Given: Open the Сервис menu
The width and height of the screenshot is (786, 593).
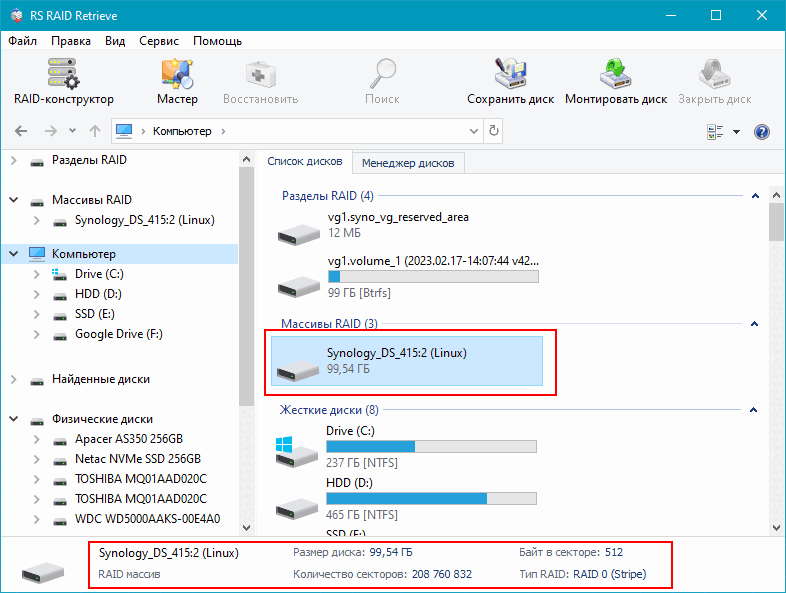Looking at the screenshot, I should pos(158,41).
